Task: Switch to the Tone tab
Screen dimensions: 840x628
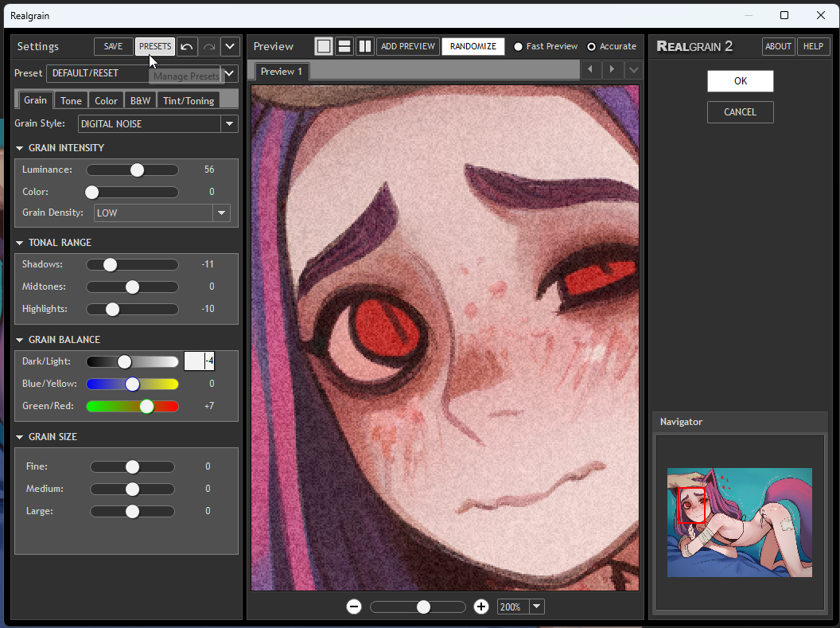Action: tap(71, 101)
